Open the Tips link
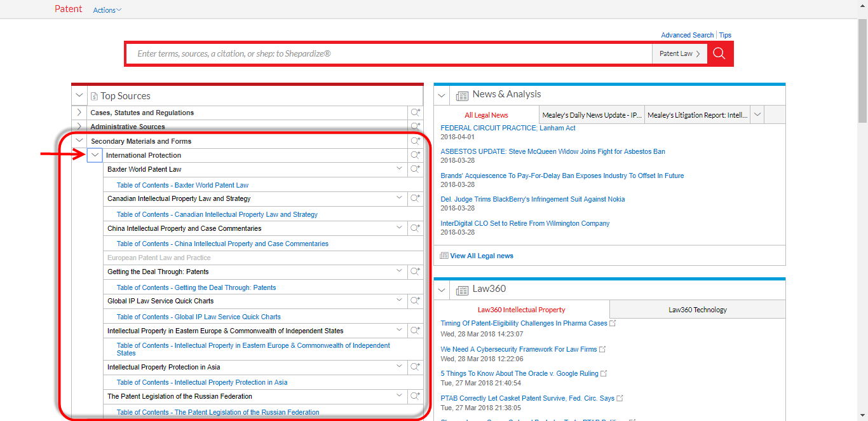The image size is (868, 421). [x=725, y=36]
